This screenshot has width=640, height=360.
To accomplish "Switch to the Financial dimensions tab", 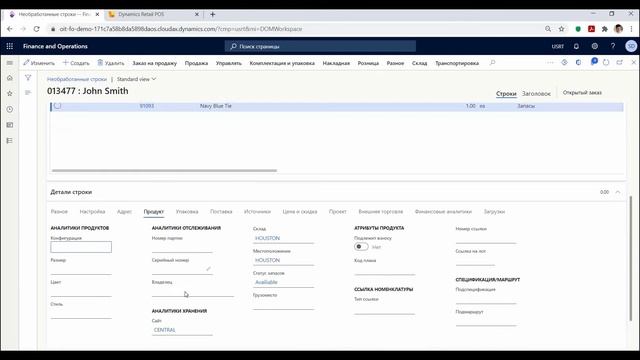I will tap(443, 211).
